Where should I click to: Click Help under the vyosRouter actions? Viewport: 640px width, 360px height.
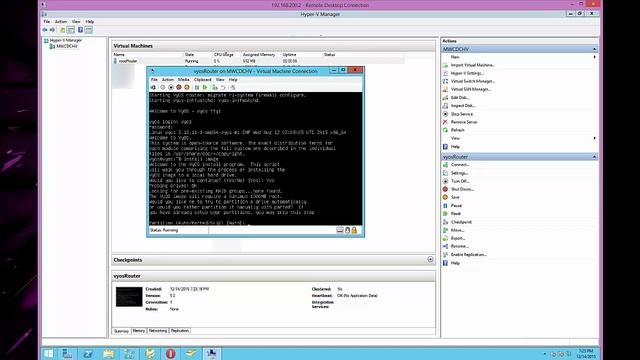455,263
